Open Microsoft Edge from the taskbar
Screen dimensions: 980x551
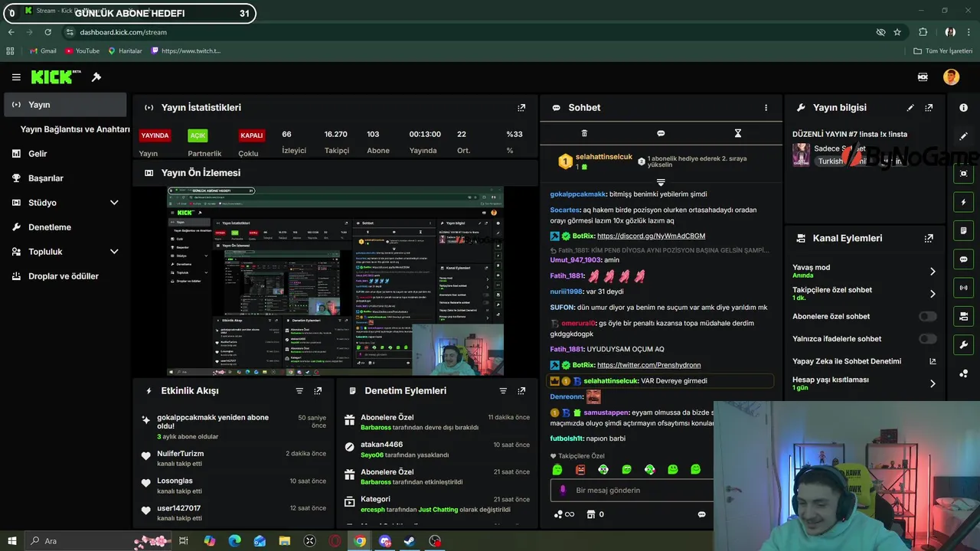[x=234, y=541]
